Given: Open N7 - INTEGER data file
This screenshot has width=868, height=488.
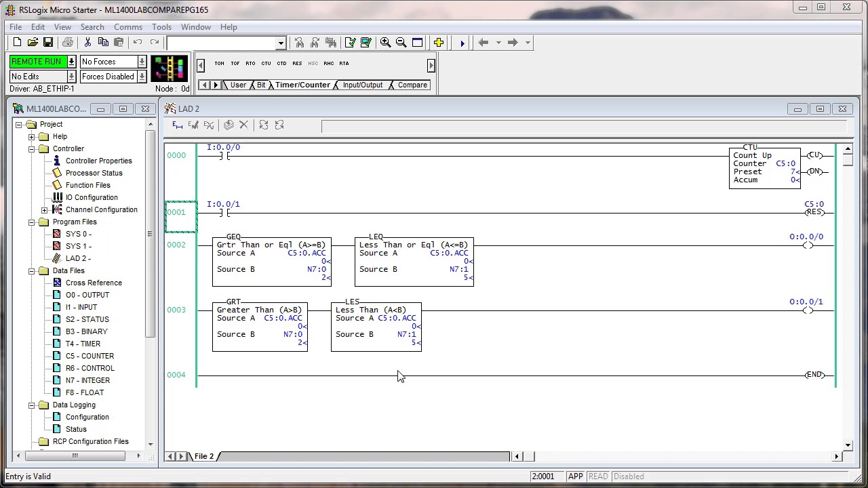Looking at the screenshot, I should pyautogui.click(x=87, y=381).
